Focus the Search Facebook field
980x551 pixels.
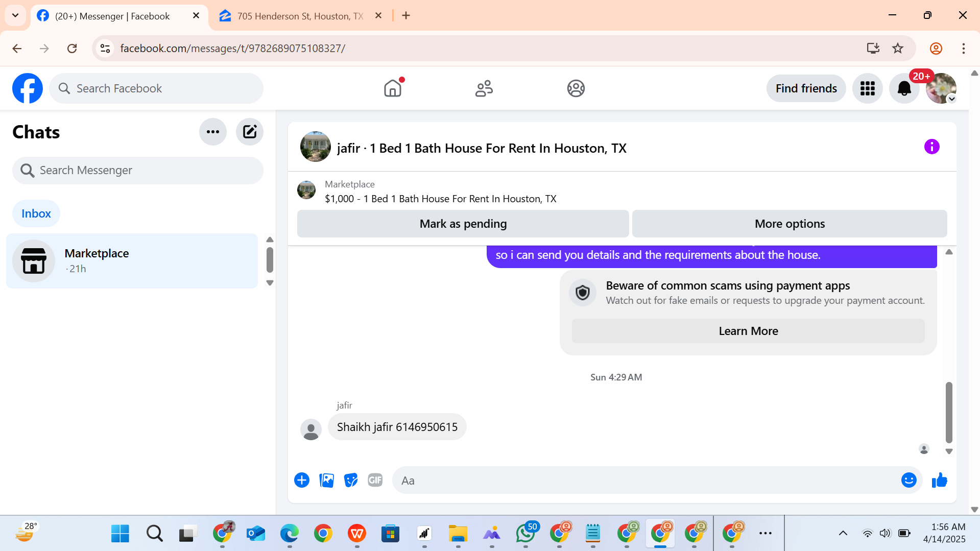click(x=156, y=88)
